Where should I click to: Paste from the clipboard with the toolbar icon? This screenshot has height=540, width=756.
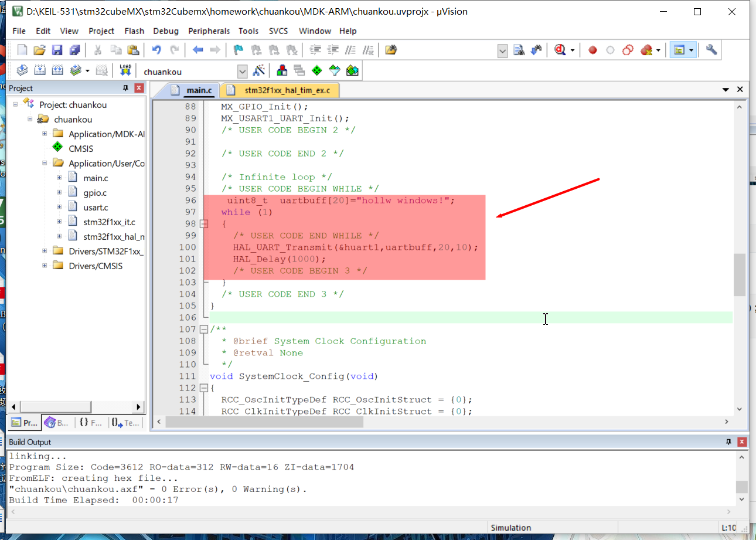[x=134, y=50]
